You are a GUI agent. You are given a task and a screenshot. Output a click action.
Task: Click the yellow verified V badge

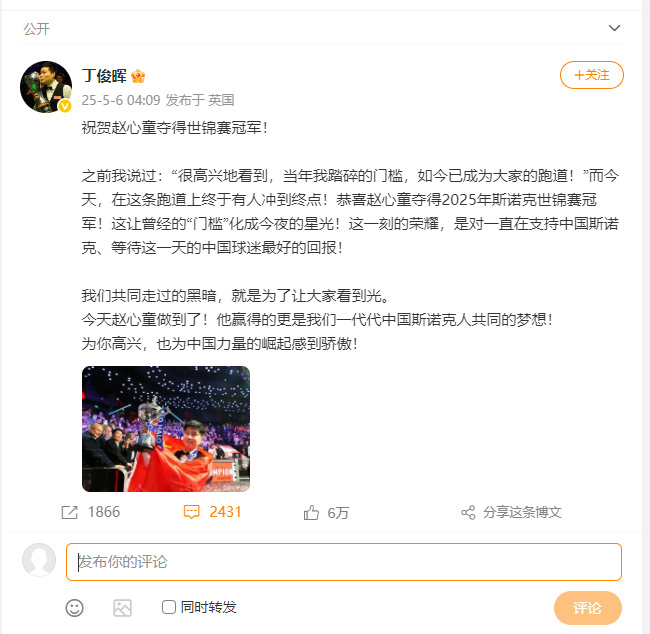pos(65,106)
